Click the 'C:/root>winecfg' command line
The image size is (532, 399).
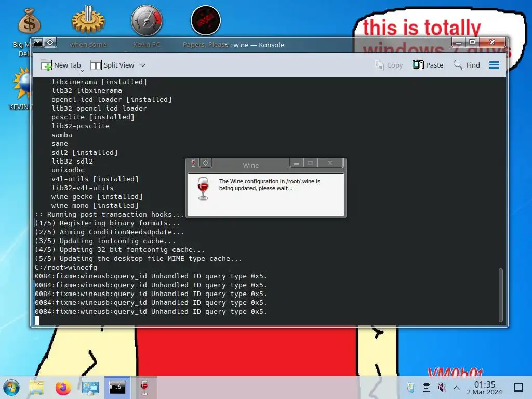(x=66, y=268)
